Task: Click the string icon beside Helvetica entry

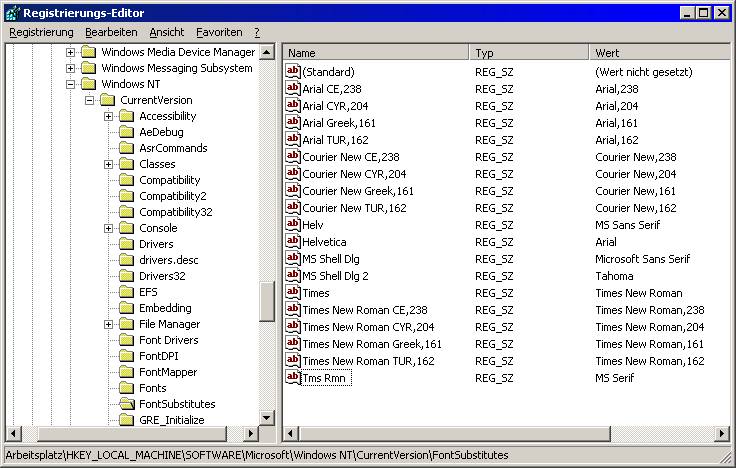Action: click(x=293, y=242)
